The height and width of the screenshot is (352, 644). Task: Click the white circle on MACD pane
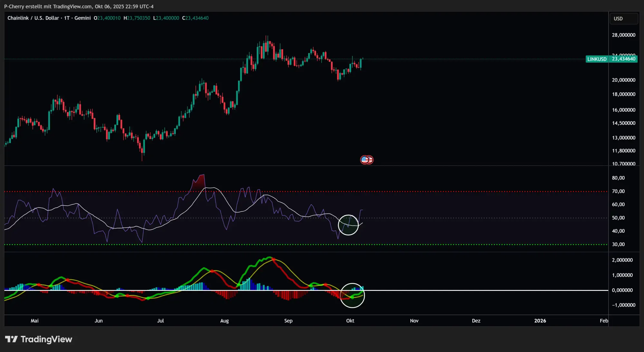(x=352, y=295)
